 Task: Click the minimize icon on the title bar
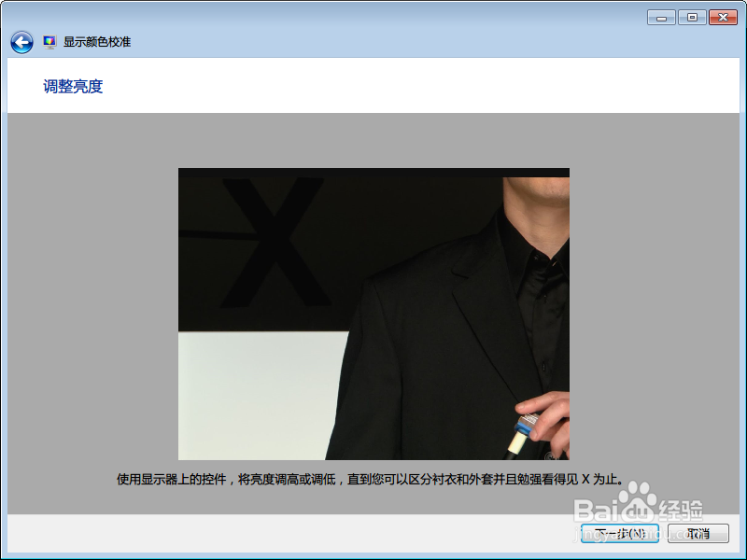660,17
